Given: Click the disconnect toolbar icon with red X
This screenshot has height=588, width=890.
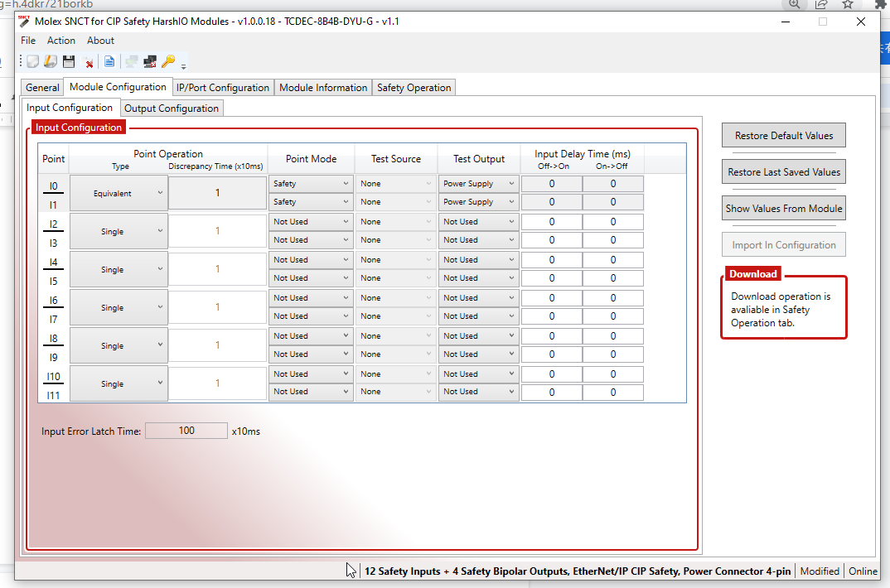Looking at the screenshot, I should pos(150,62).
